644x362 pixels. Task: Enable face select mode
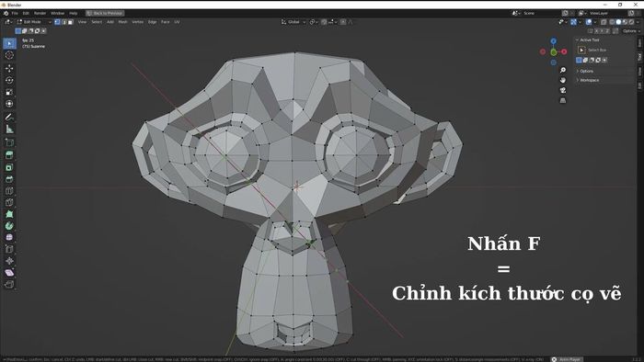pos(70,22)
